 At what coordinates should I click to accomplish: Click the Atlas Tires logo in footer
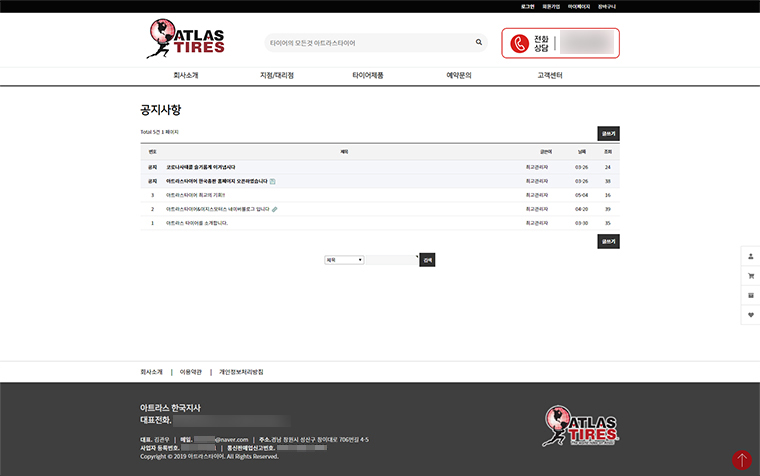pos(581,425)
